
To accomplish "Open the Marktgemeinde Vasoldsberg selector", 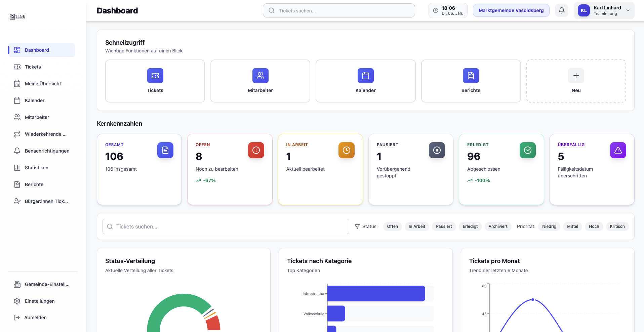I will (511, 10).
